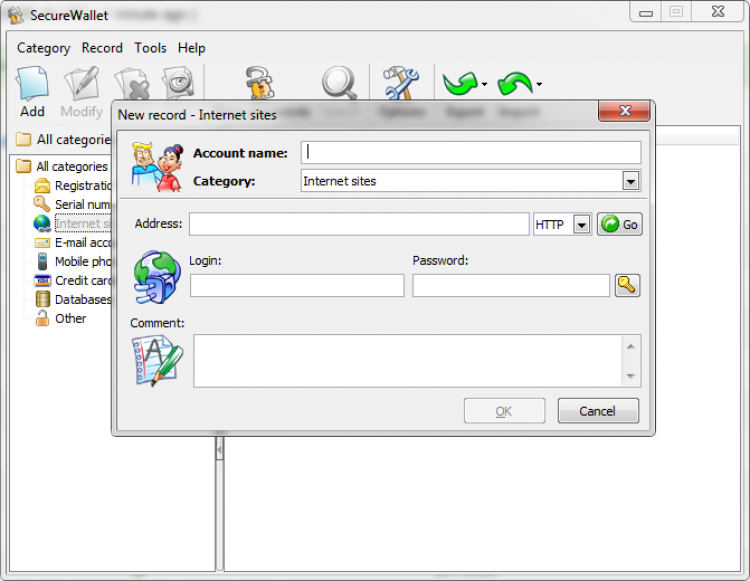Focus the Login input field
750x581 pixels.
click(297, 285)
